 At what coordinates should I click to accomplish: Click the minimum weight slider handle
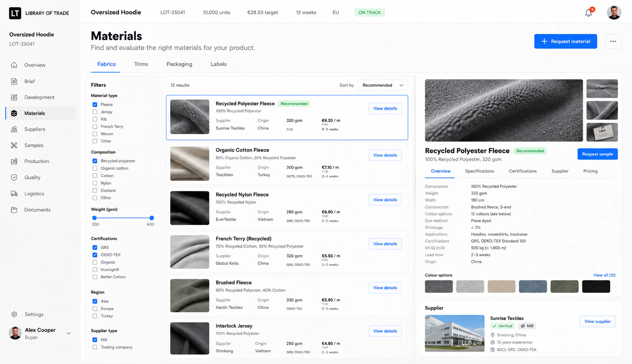tap(94, 218)
